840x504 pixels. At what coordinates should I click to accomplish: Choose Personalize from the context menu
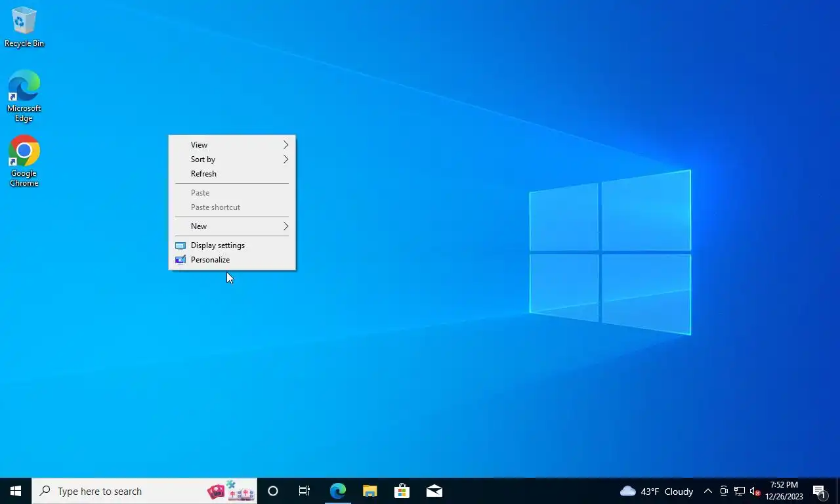(232, 260)
